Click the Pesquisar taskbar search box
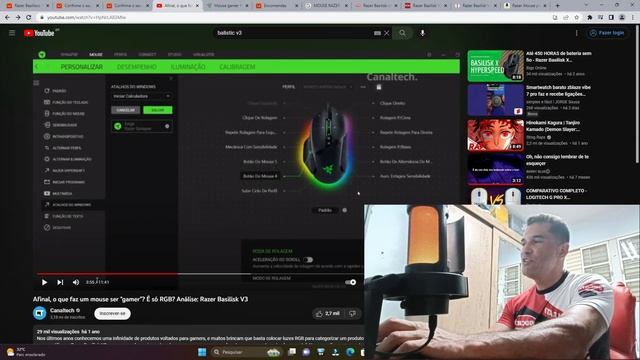640x360 pixels. click(247, 352)
